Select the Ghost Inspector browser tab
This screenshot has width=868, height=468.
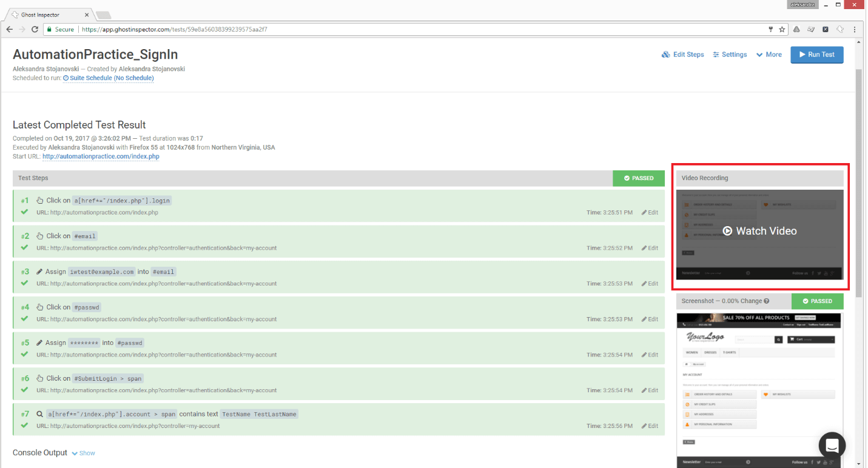pos(50,15)
